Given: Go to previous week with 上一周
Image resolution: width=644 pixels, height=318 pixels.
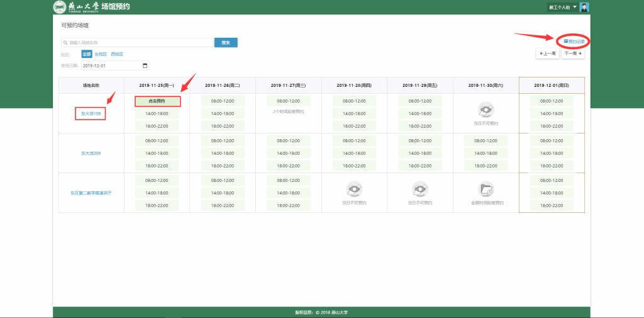Looking at the screenshot, I should click(x=547, y=54).
